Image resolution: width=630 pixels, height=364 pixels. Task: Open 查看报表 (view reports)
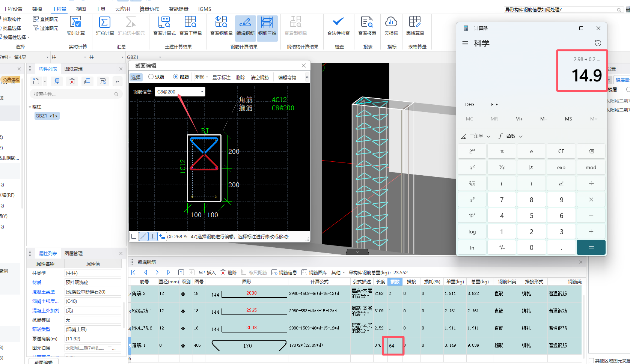tap(367, 26)
